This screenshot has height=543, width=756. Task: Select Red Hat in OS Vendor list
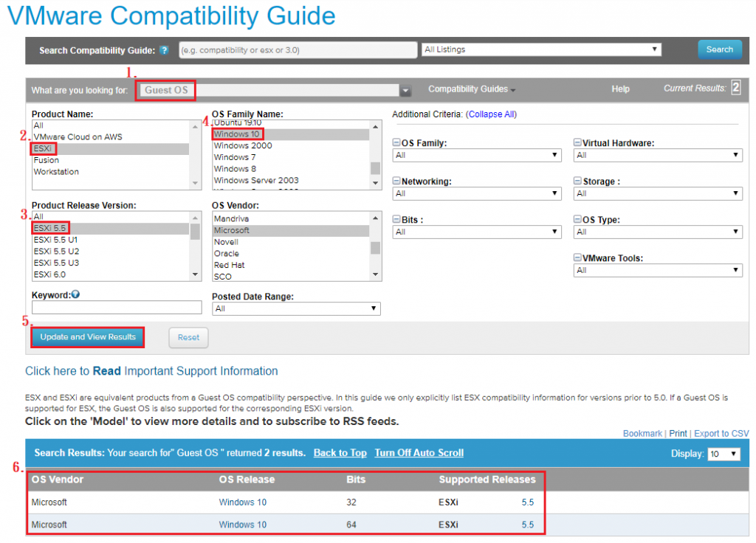291,266
